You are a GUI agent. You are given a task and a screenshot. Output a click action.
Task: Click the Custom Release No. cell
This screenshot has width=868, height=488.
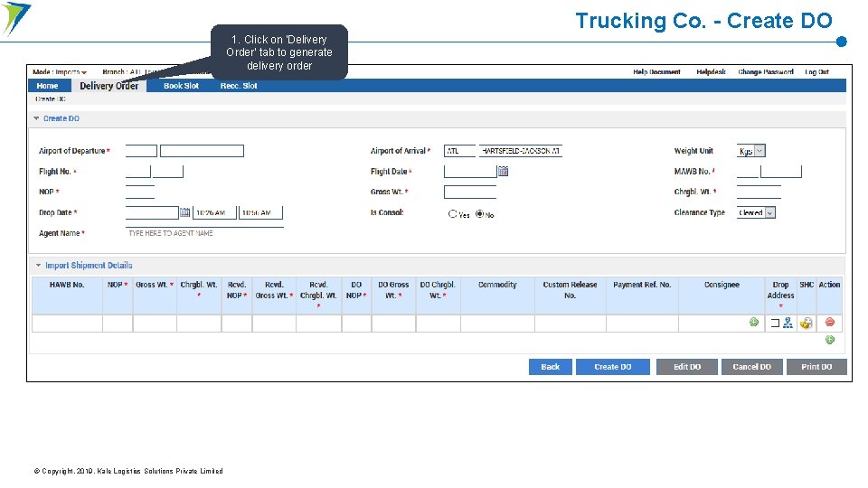coord(571,324)
